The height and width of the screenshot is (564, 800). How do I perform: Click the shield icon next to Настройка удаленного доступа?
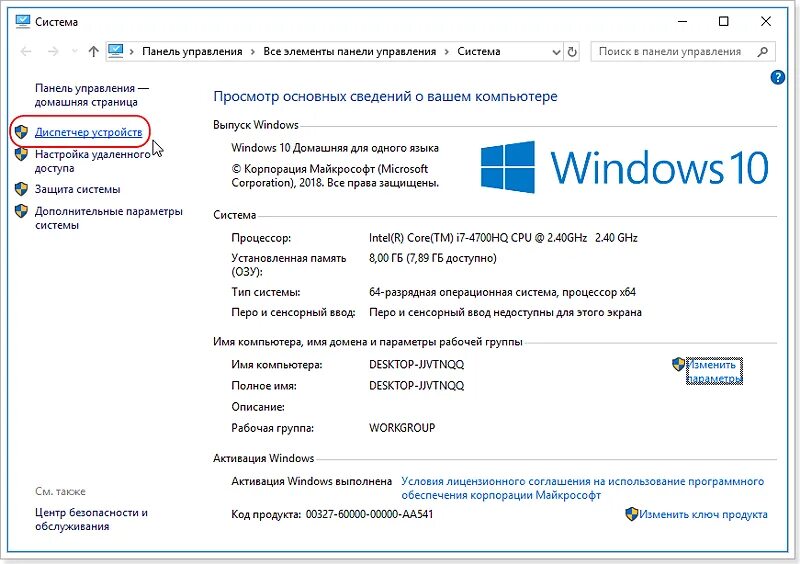pos(21,154)
